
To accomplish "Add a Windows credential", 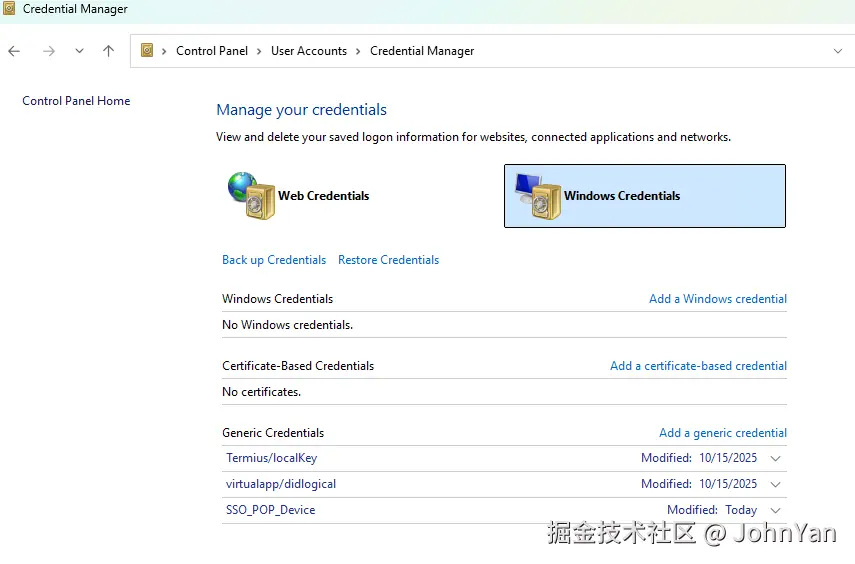I will [x=718, y=299].
